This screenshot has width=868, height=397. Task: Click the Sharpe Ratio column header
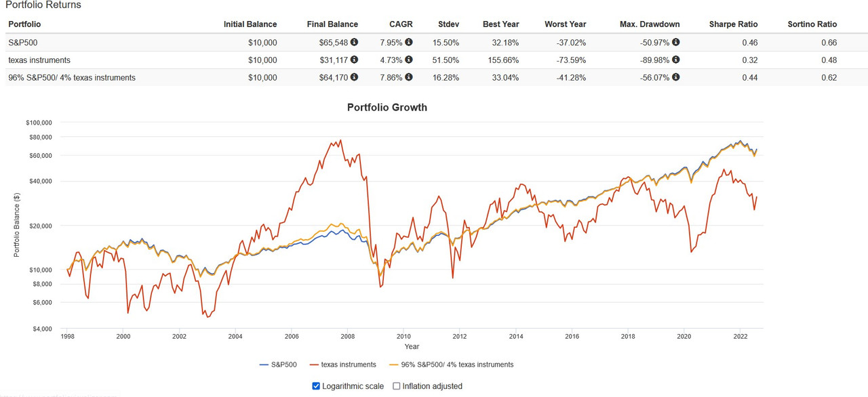coord(733,24)
